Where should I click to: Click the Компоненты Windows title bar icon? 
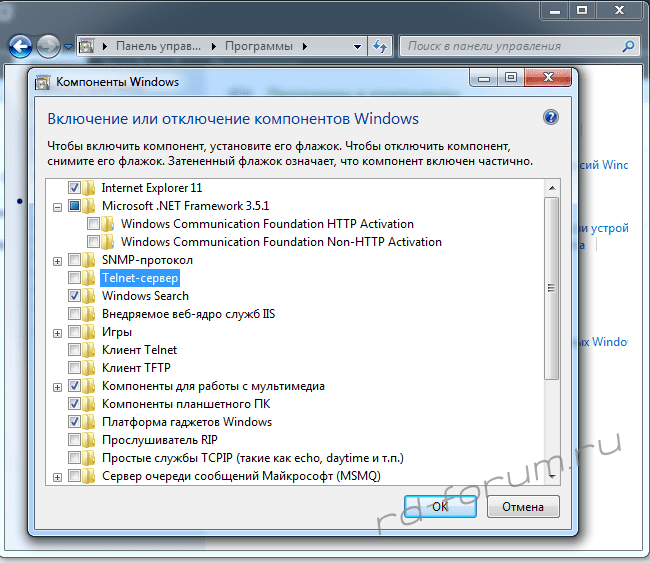(43, 81)
